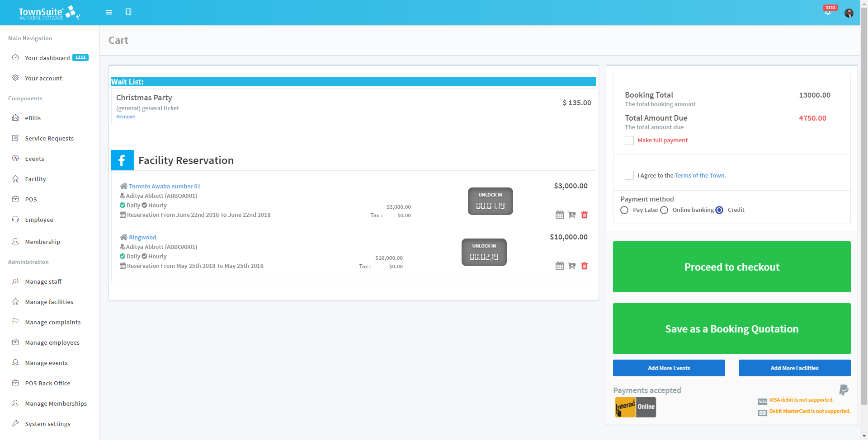Delete the Ringwood reservation with trash icon
This screenshot has width=868, height=440.
coord(584,266)
